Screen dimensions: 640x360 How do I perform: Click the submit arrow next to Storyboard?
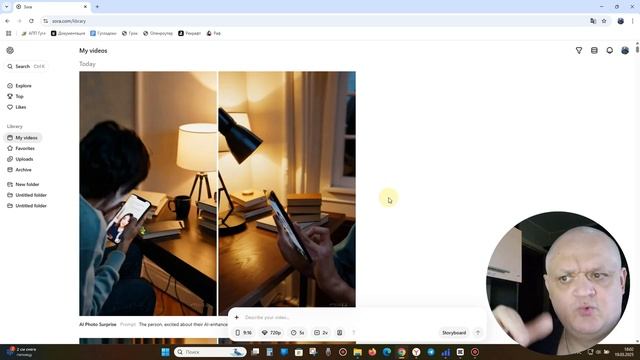click(x=478, y=333)
